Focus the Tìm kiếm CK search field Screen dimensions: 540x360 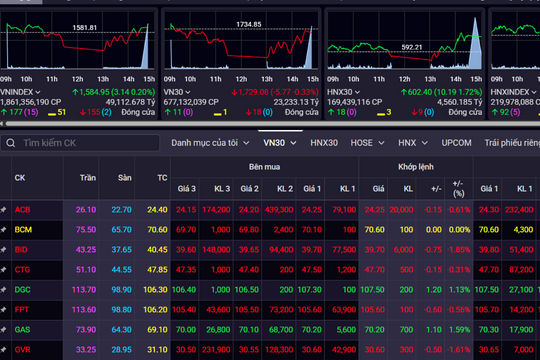[x=80, y=143]
